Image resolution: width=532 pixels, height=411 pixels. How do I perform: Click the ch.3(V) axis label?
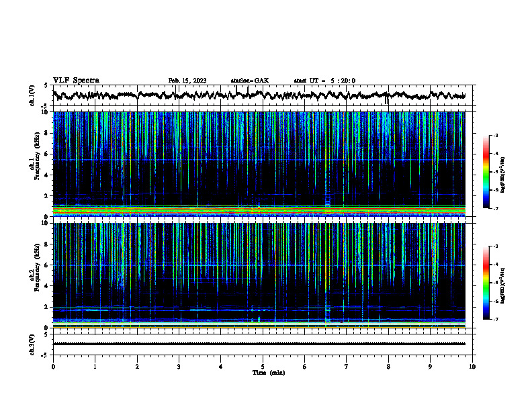tap(32, 345)
